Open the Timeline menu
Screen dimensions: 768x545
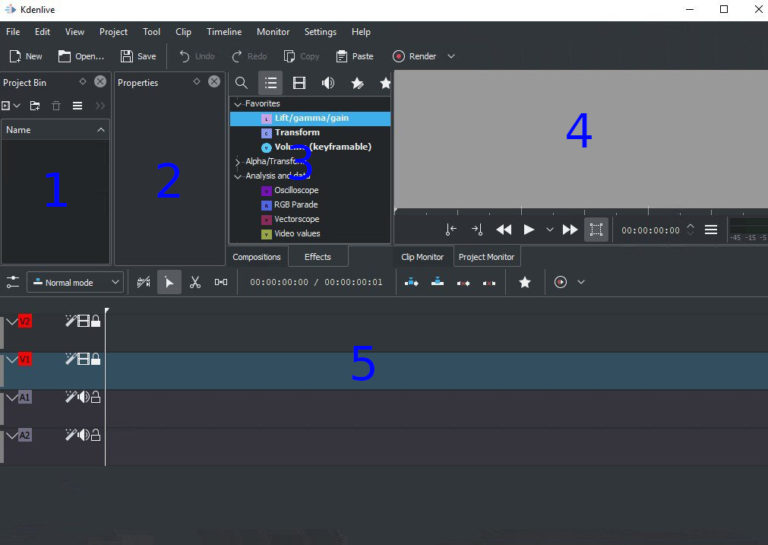[224, 32]
